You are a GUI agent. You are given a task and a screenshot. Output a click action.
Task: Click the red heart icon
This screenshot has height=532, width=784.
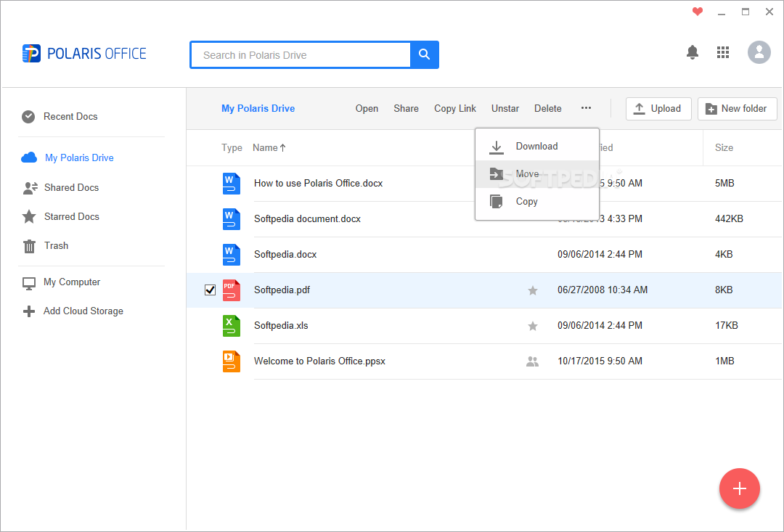[698, 12]
